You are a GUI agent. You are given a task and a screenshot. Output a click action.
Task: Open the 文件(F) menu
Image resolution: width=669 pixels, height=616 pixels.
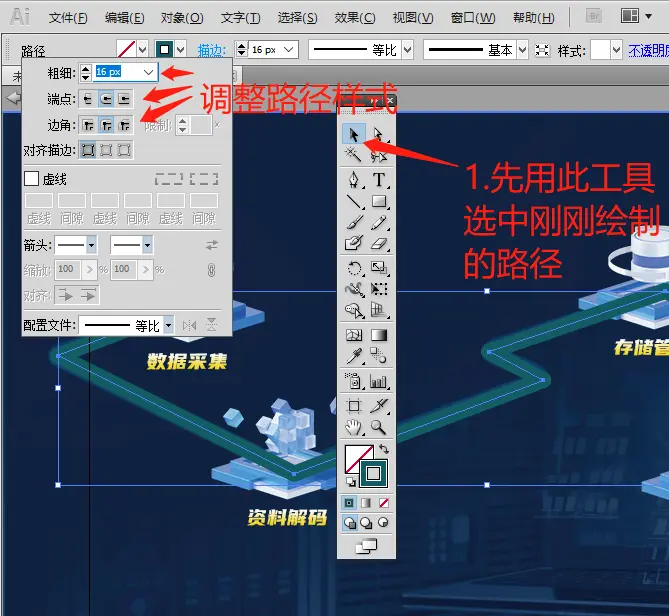point(68,18)
